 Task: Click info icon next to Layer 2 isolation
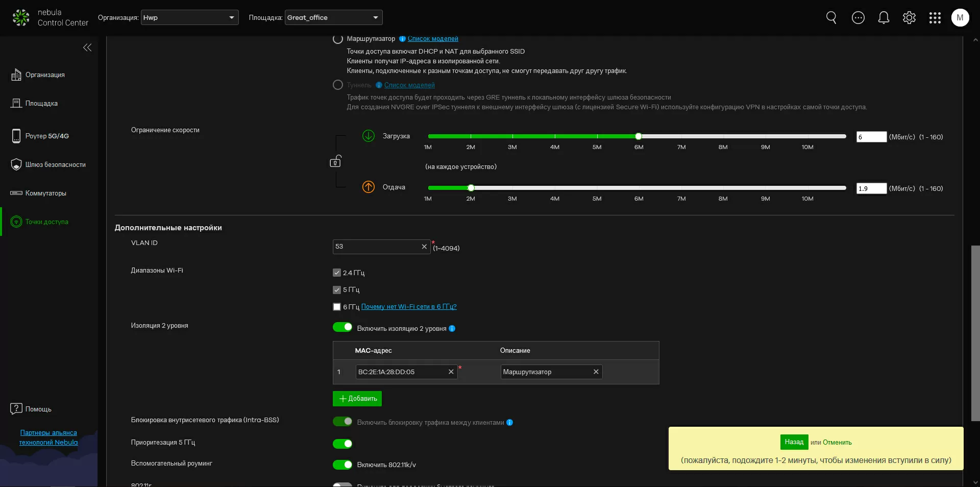tap(452, 329)
